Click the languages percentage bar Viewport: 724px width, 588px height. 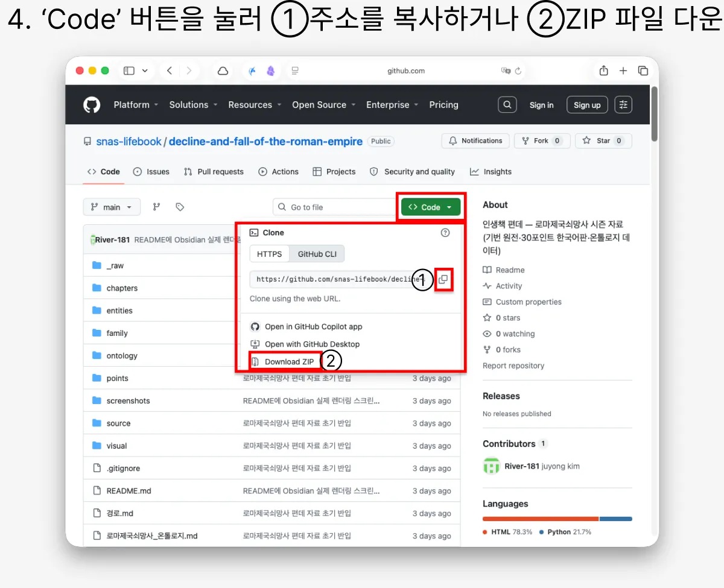click(557, 519)
